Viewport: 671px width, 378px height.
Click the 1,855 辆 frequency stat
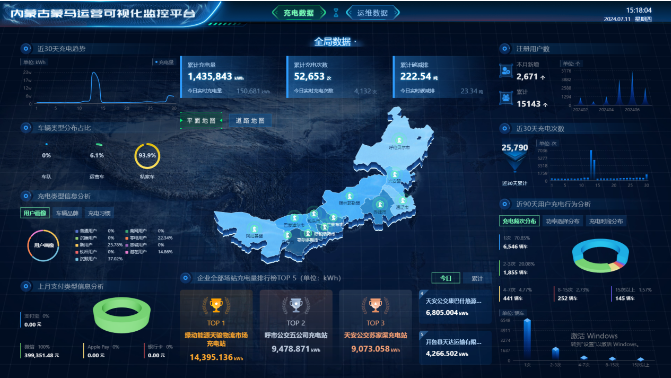coord(515,272)
